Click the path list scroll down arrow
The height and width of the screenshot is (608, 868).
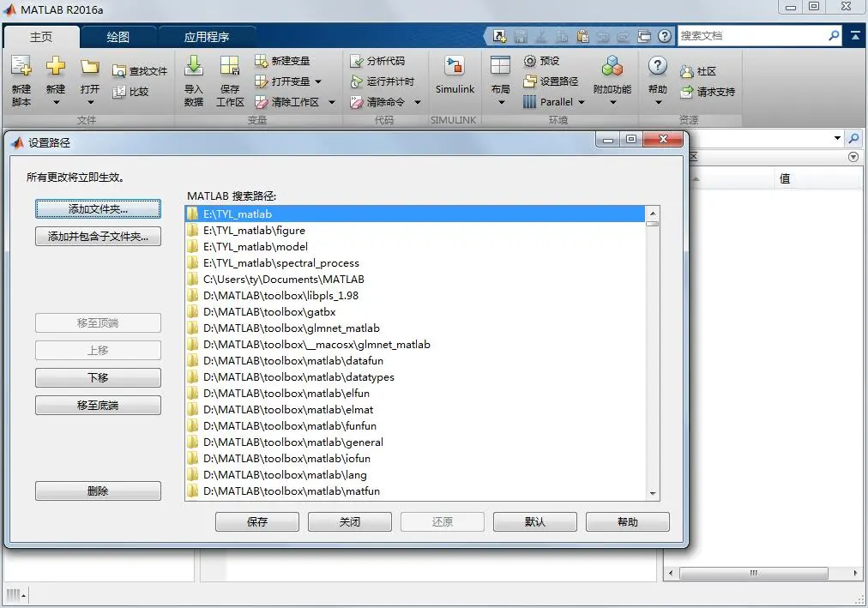pyautogui.click(x=653, y=493)
